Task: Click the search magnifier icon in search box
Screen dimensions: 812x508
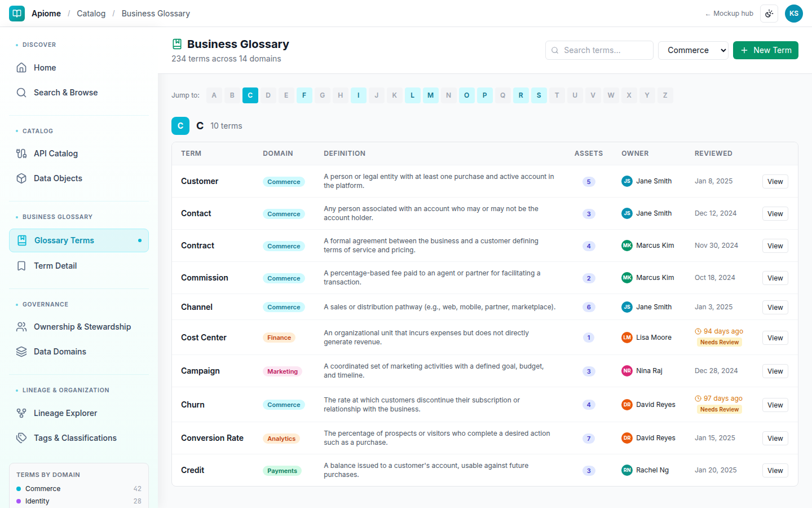Action: (x=555, y=50)
